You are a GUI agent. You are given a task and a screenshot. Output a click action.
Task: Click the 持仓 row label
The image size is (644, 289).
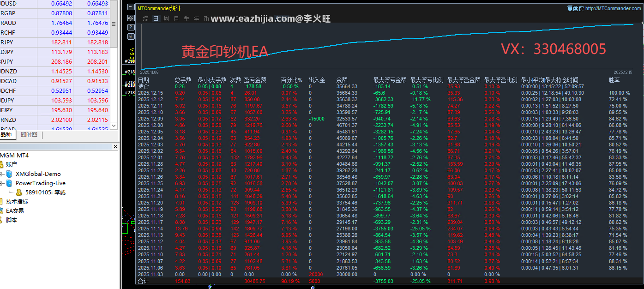[x=144, y=86]
